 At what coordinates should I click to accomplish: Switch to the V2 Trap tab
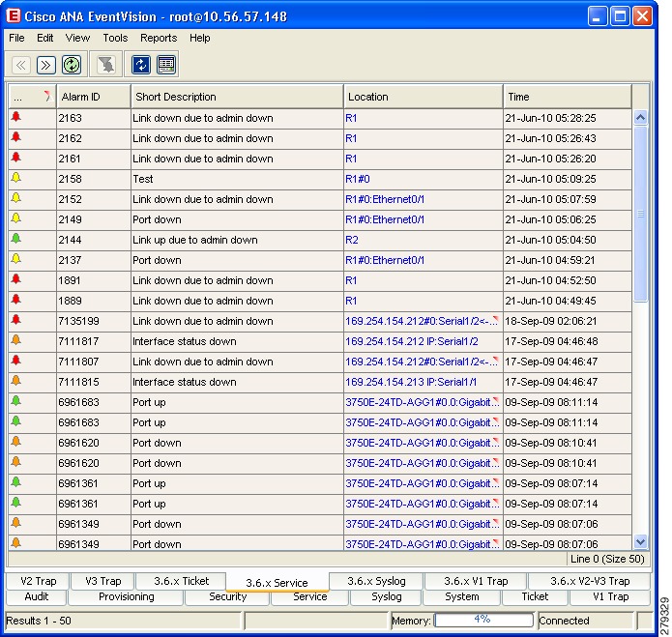[x=38, y=581]
